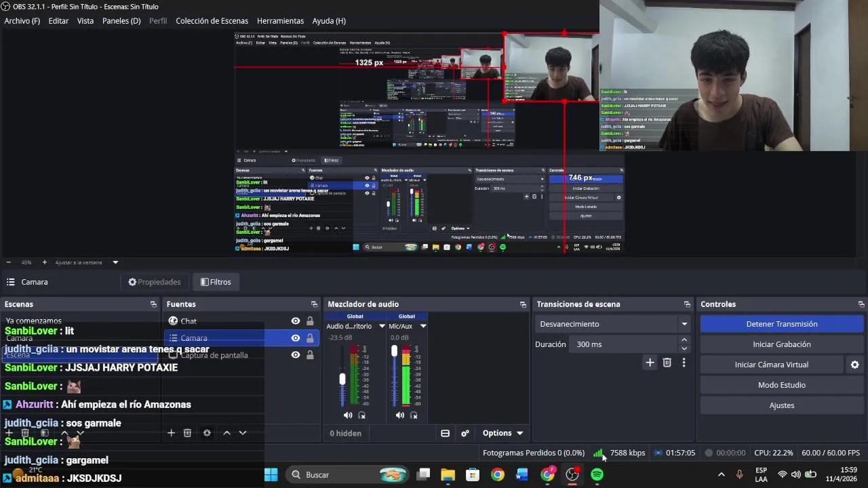The height and width of the screenshot is (488, 868).
Task: Open Ajustes from Controles panel
Action: click(782, 405)
